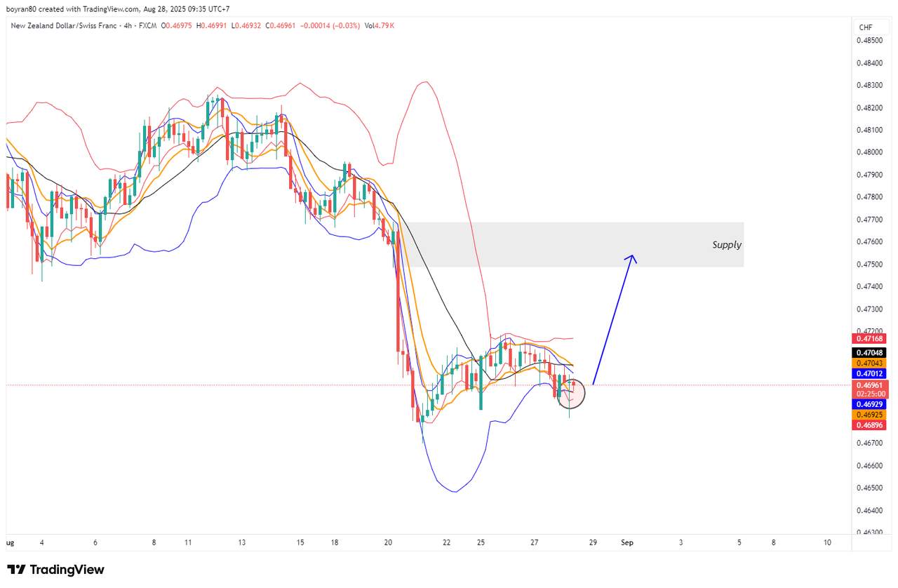Click the '25' date label on time axis
The width and height of the screenshot is (898, 588).
pyautogui.click(x=481, y=542)
